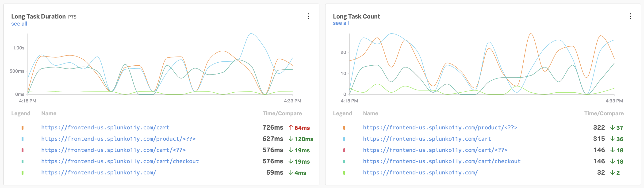Image resolution: width=644 pixels, height=188 pixels.
Task: Open /product/<??> URL in Count legend
Action: coord(440,128)
